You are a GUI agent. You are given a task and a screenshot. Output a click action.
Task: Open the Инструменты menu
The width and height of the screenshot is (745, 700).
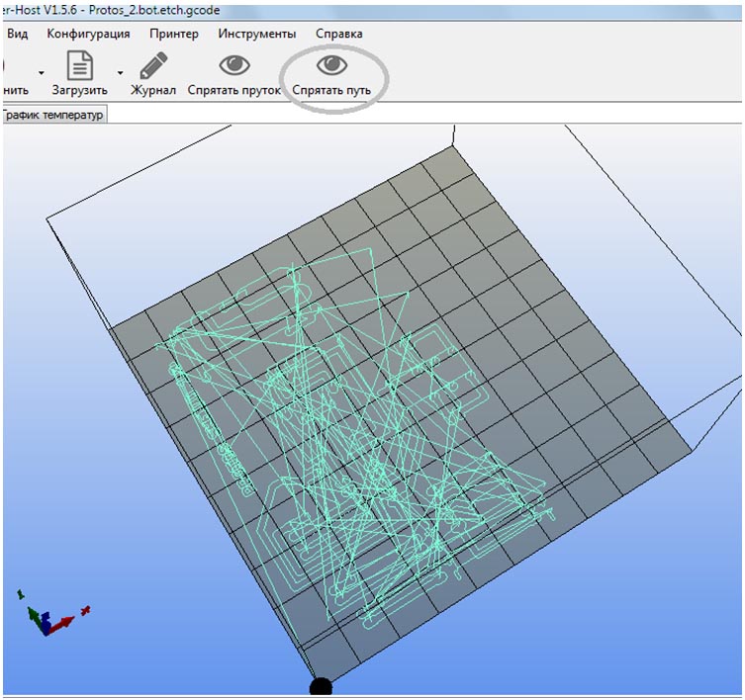coord(257,34)
